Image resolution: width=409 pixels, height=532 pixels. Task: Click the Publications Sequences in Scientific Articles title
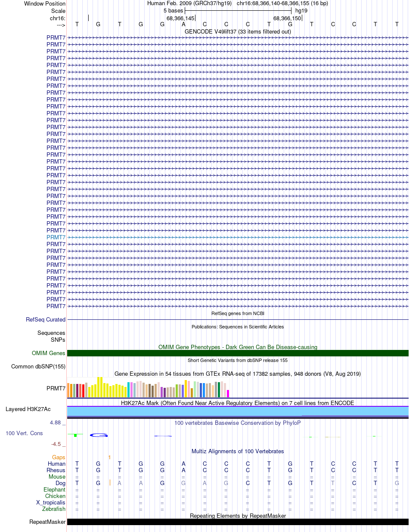point(238,327)
